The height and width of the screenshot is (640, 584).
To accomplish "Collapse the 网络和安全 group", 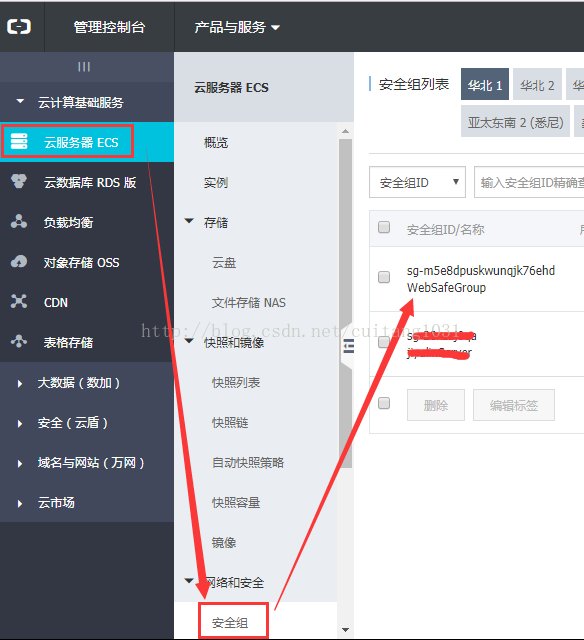I will click(x=189, y=580).
